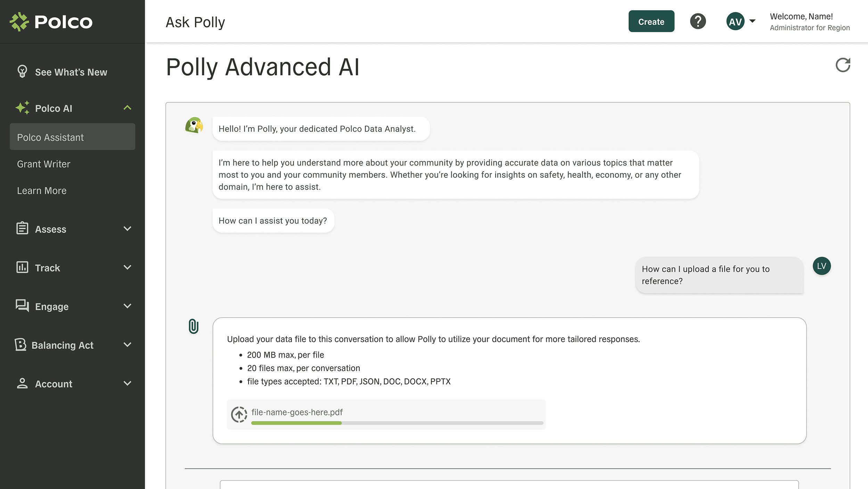Click the See What's New lightbulb icon
This screenshot has width=868, height=489.
pos(22,71)
